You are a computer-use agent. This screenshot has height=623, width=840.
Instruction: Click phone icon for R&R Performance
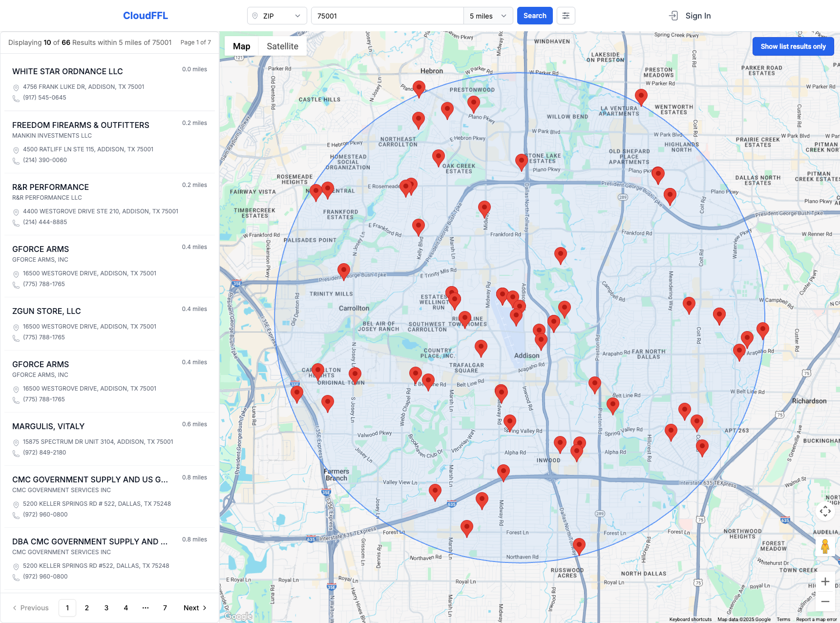(x=16, y=223)
